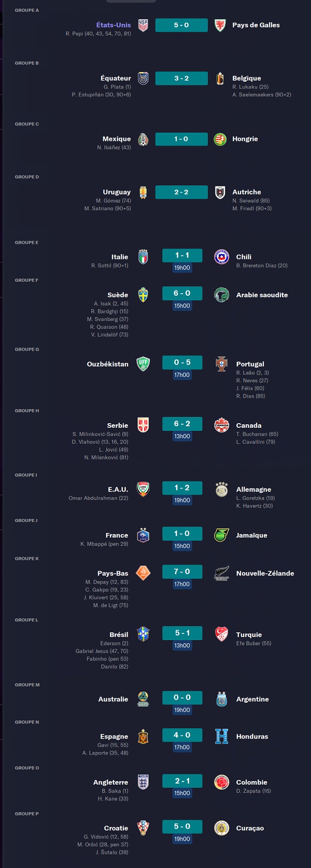311x868 pixels.
Task: Select the Curaçao team name
Action: tap(250, 828)
